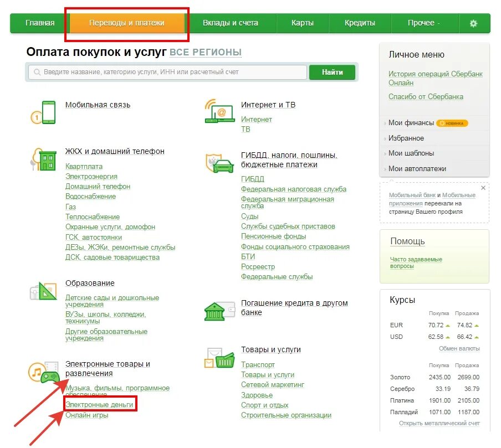Expand the Прочее dropdown menu
The width and height of the screenshot is (501, 448).
[423, 23]
